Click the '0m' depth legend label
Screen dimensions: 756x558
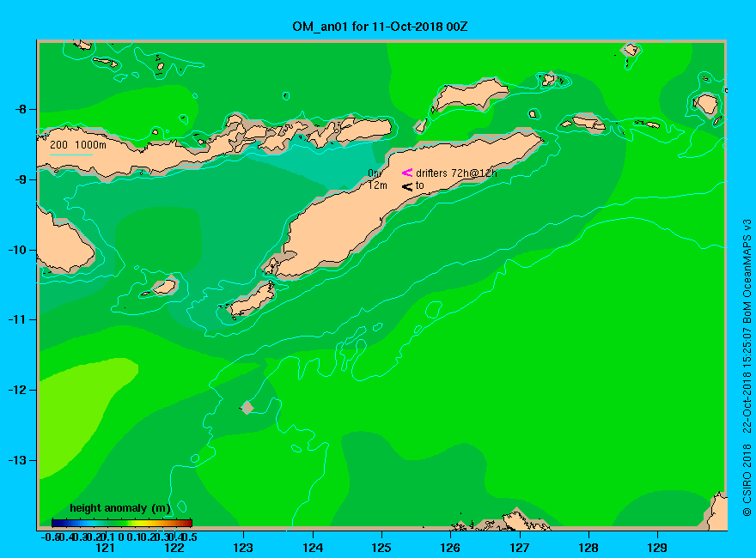tap(375, 173)
